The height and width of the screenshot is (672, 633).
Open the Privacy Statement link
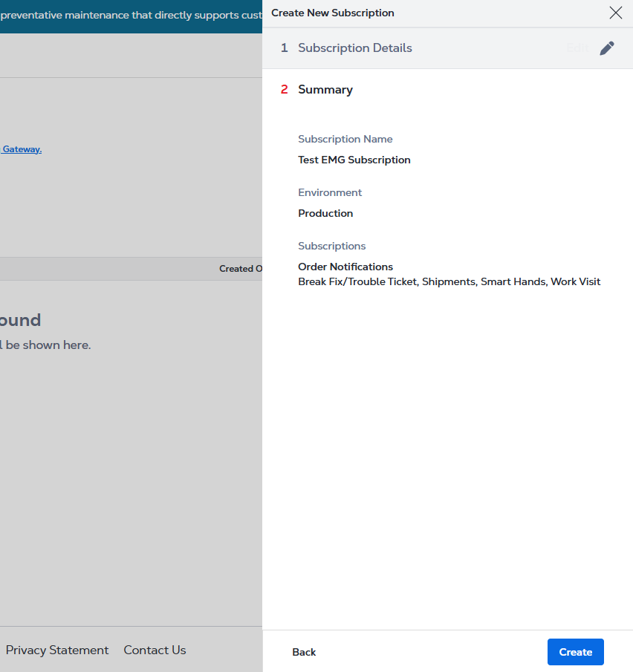tap(57, 650)
